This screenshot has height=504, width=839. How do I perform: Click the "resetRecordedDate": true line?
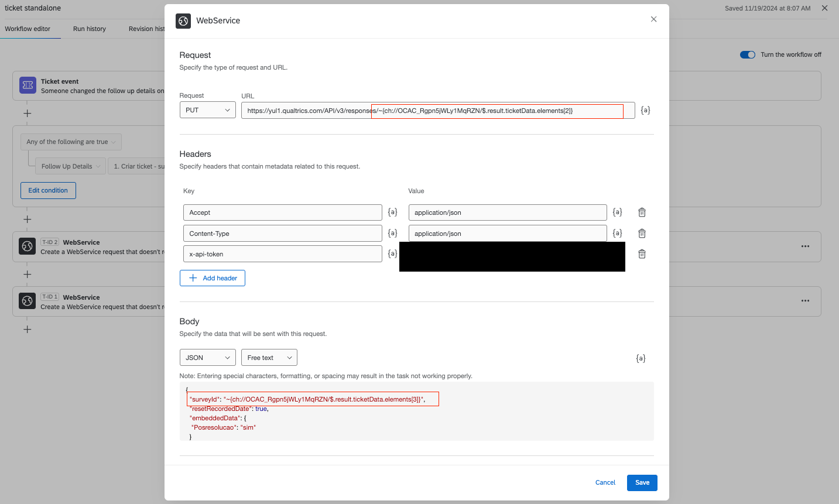click(229, 409)
